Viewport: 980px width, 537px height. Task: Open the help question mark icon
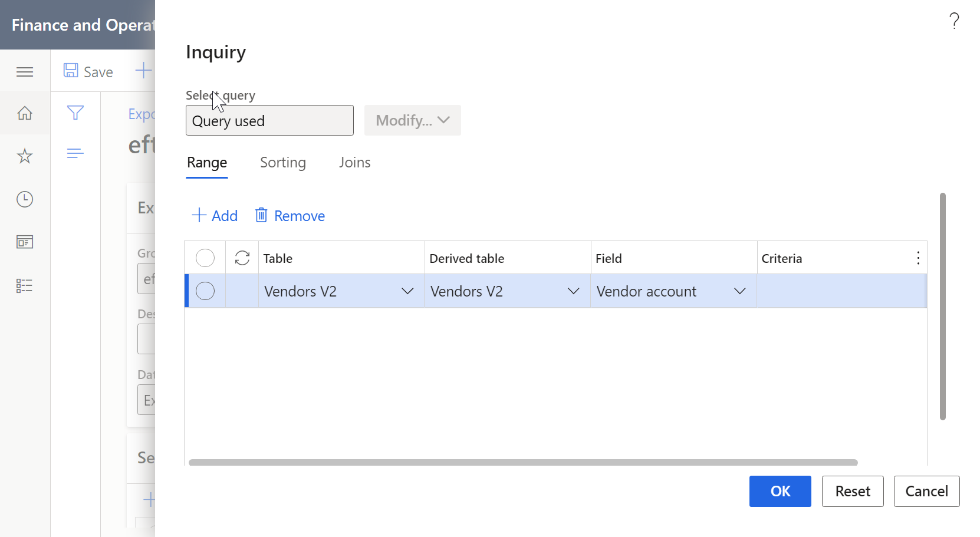[x=954, y=21]
